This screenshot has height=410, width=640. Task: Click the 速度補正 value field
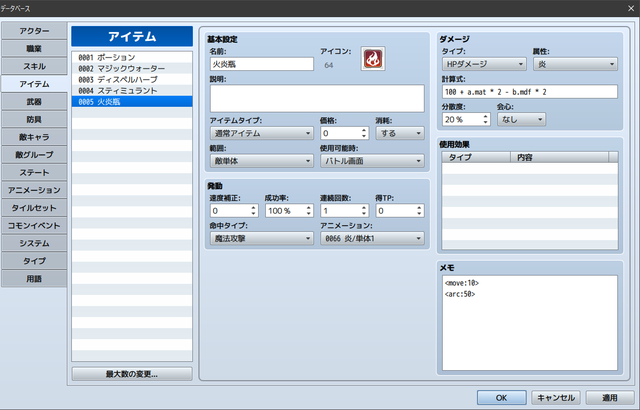(230, 211)
